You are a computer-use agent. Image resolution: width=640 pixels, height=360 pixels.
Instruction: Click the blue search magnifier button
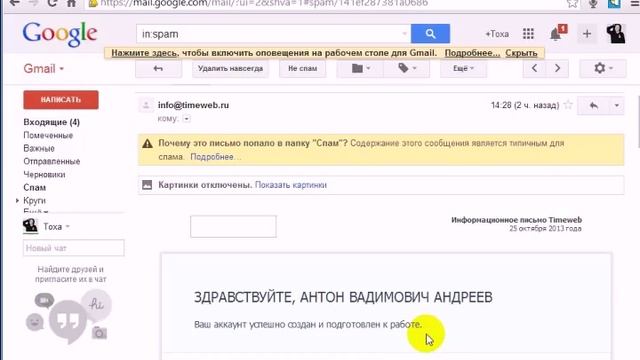(430, 33)
